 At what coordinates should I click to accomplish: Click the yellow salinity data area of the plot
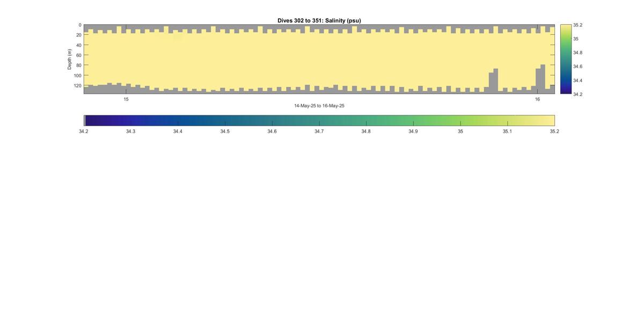click(319, 59)
